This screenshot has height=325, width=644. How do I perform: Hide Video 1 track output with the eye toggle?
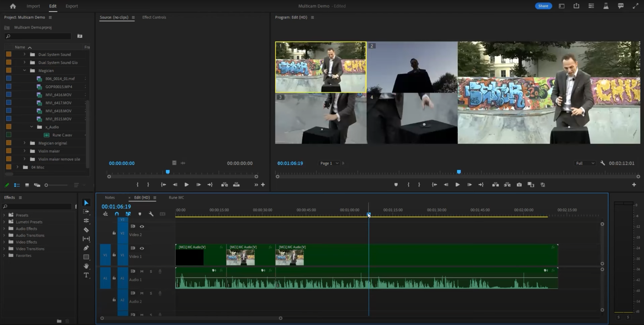coord(142,248)
